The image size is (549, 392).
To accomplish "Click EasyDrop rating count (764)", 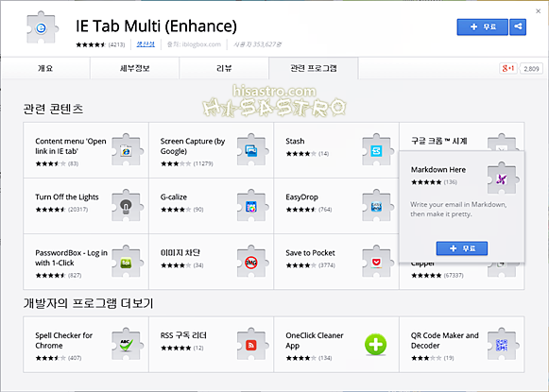I will click(x=325, y=210).
